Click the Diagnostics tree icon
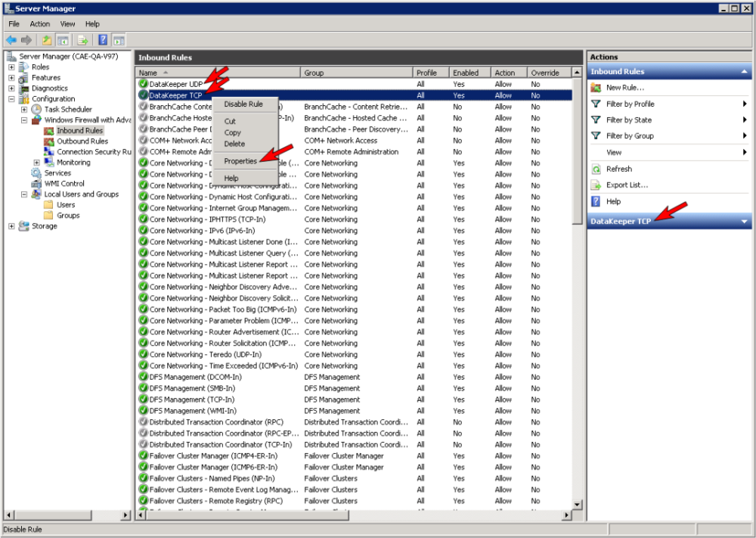The image size is (756, 538). [23, 89]
